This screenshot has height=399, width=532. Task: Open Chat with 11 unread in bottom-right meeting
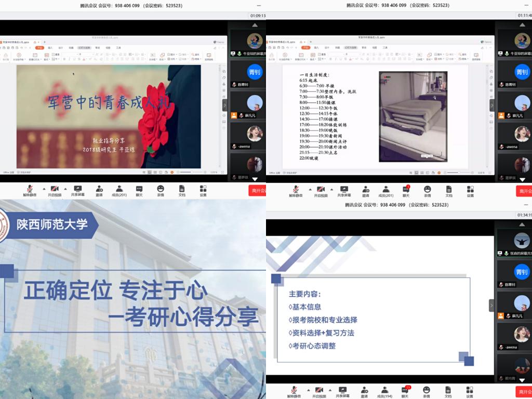(x=405, y=390)
